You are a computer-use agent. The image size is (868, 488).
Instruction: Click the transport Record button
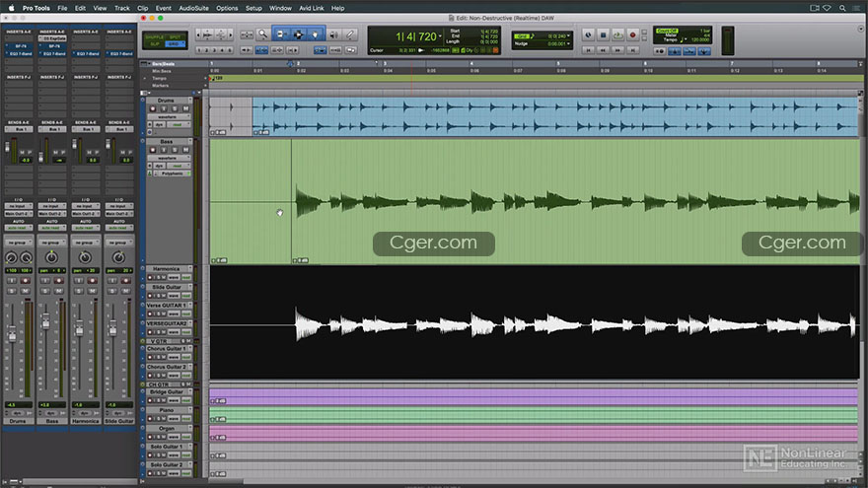point(632,35)
